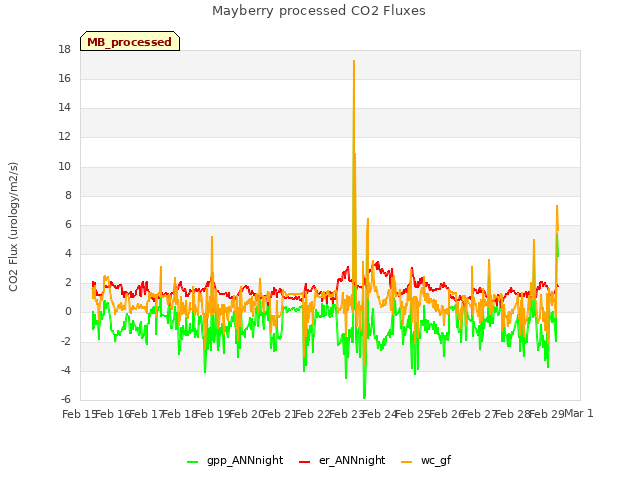Click the green gpp_ANNnight legend swatch
Image resolution: width=640 pixels, height=480 pixels.
(192, 462)
